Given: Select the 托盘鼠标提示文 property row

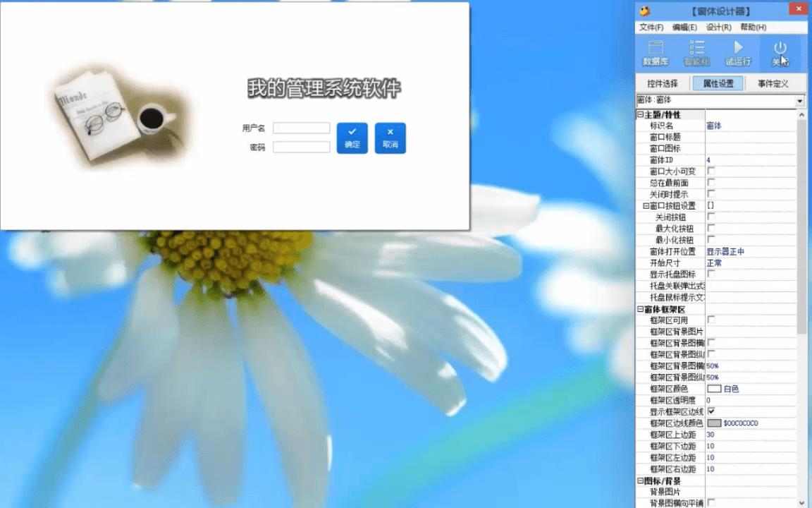Looking at the screenshot, I should click(716, 297).
